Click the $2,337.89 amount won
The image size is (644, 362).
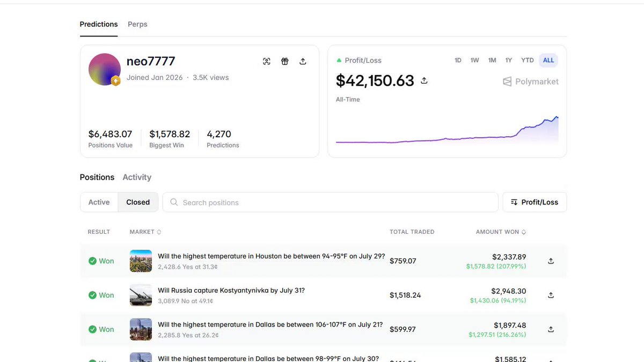(x=509, y=257)
